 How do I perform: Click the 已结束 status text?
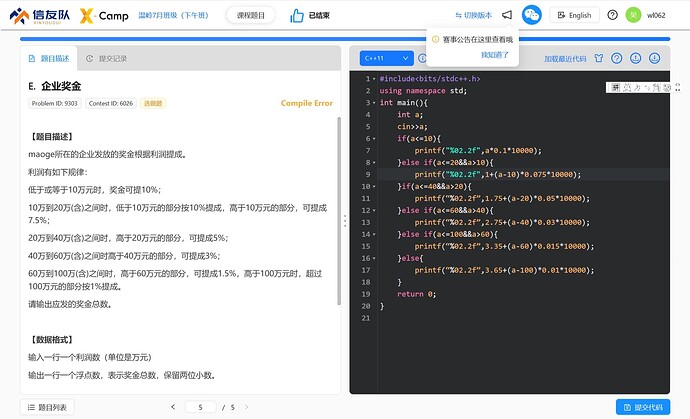pos(319,15)
